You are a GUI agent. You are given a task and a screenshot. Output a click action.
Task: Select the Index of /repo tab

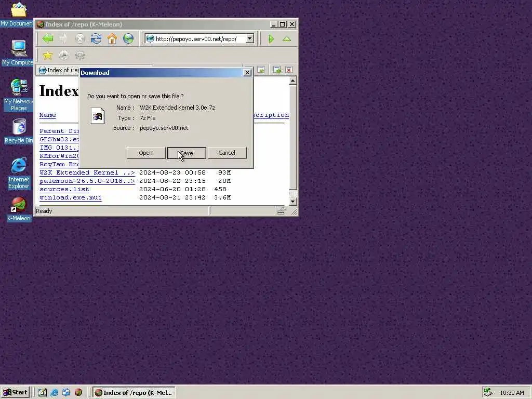(x=59, y=70)
